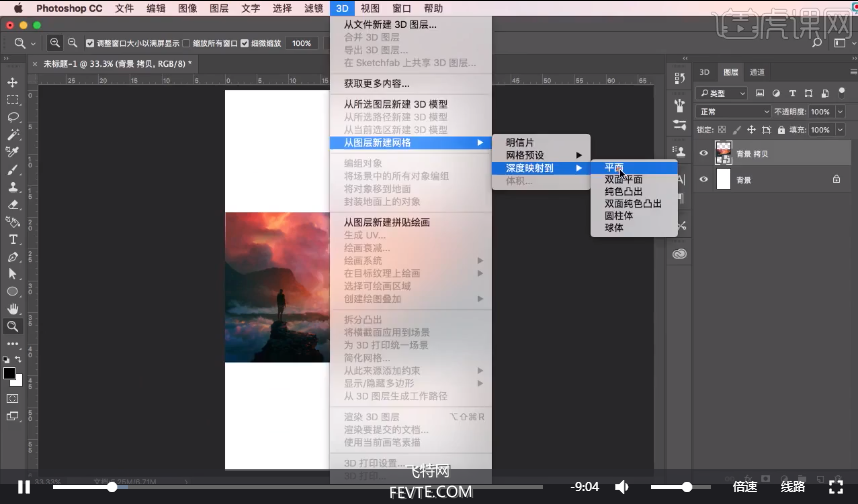Expand the opacity 不透明度 arrow
858x504 pixels.
[840, 112]
